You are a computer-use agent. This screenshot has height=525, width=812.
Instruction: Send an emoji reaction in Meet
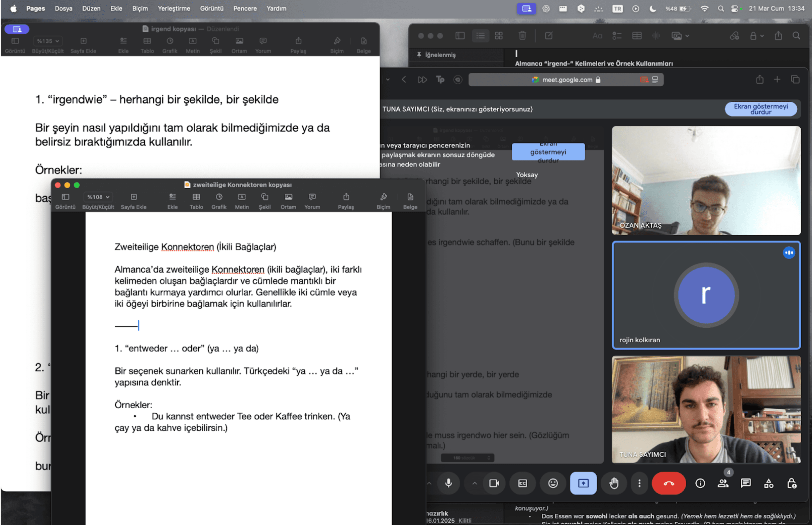tap(552, 483)
